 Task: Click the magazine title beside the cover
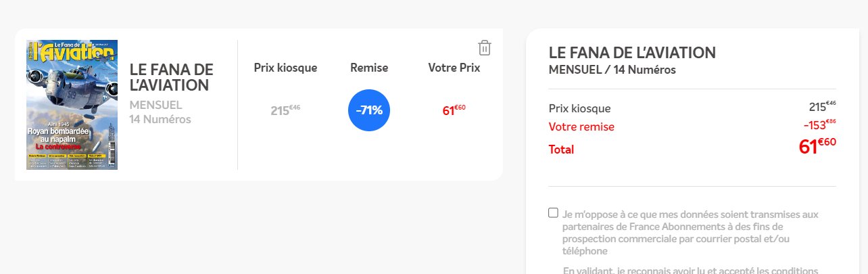point(172,77)
